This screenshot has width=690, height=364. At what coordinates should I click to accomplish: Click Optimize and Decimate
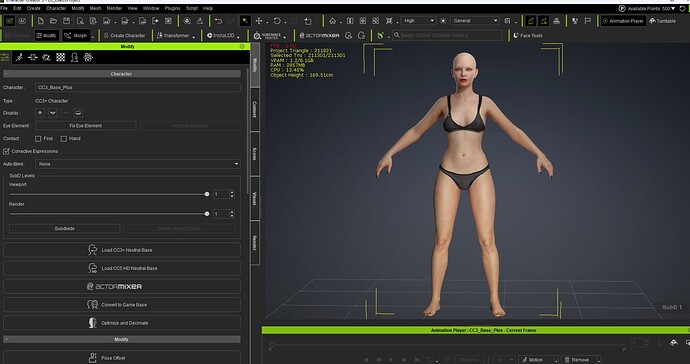pyautogui.click(x=122, y=323)
